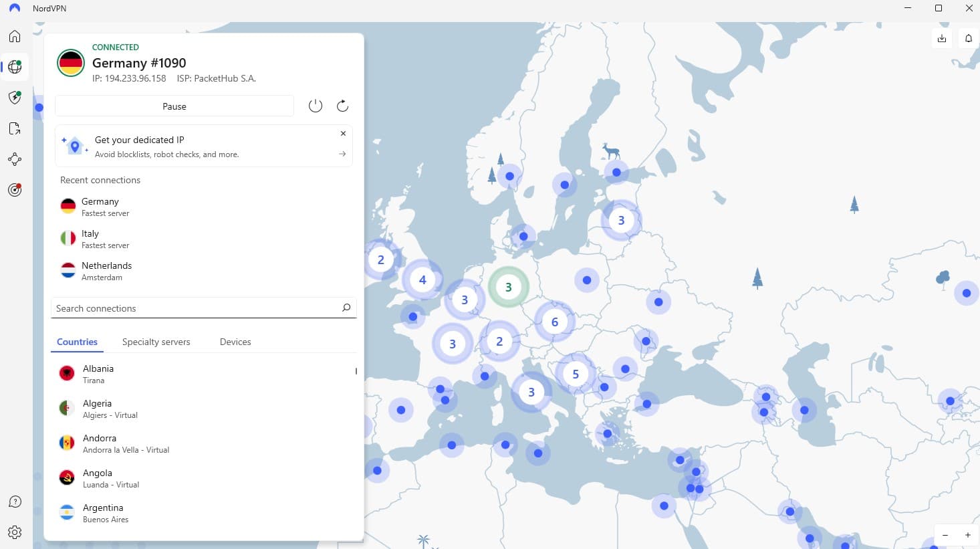Click green Germany cluster marker 3
980x549 pixels.
pos(508,287)
